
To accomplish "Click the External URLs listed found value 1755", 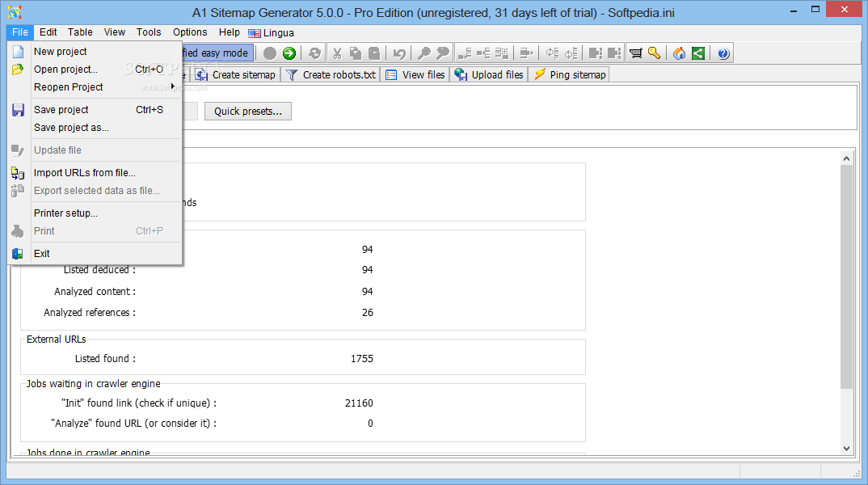I will click(361, 359).
